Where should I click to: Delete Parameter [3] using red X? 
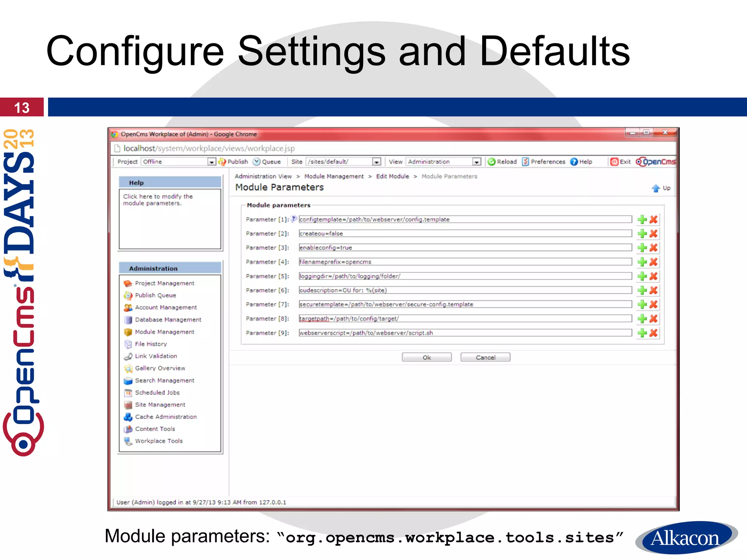(x=654, y=248)
